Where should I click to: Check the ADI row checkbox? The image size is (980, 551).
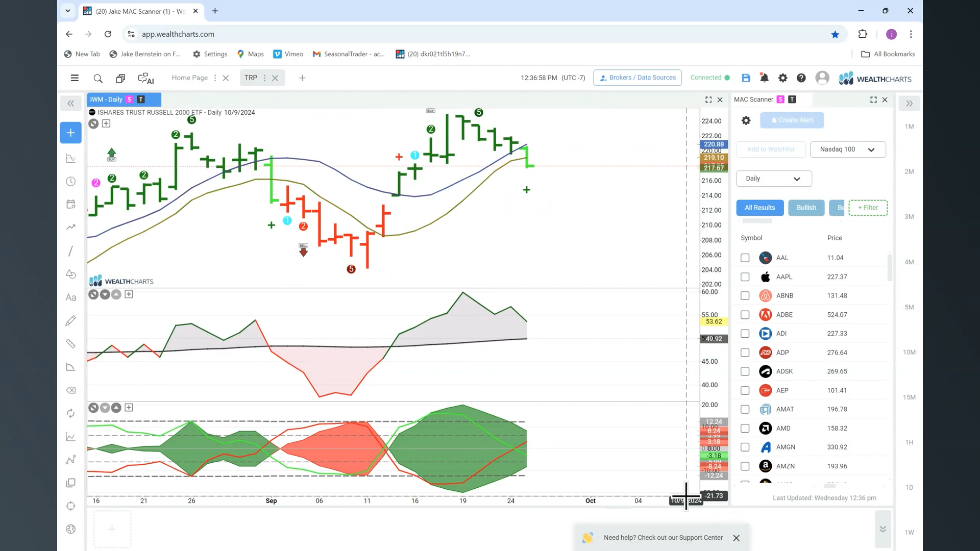[745, 334]
